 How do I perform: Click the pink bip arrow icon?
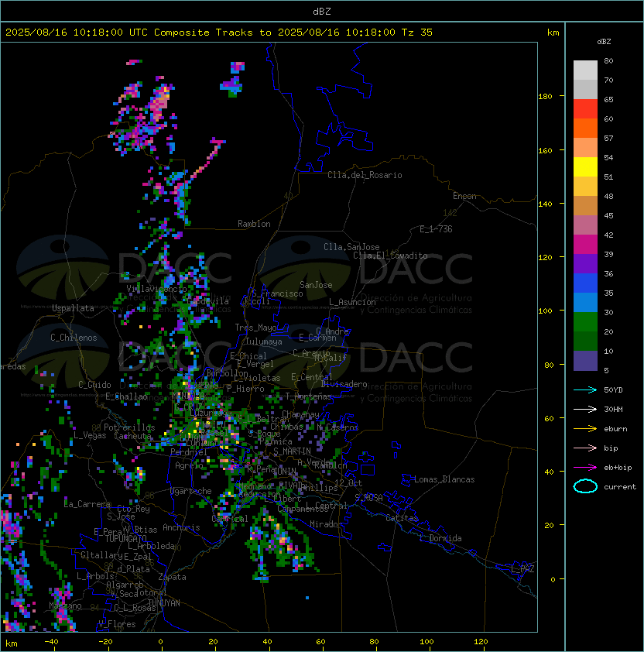point(585,448)
